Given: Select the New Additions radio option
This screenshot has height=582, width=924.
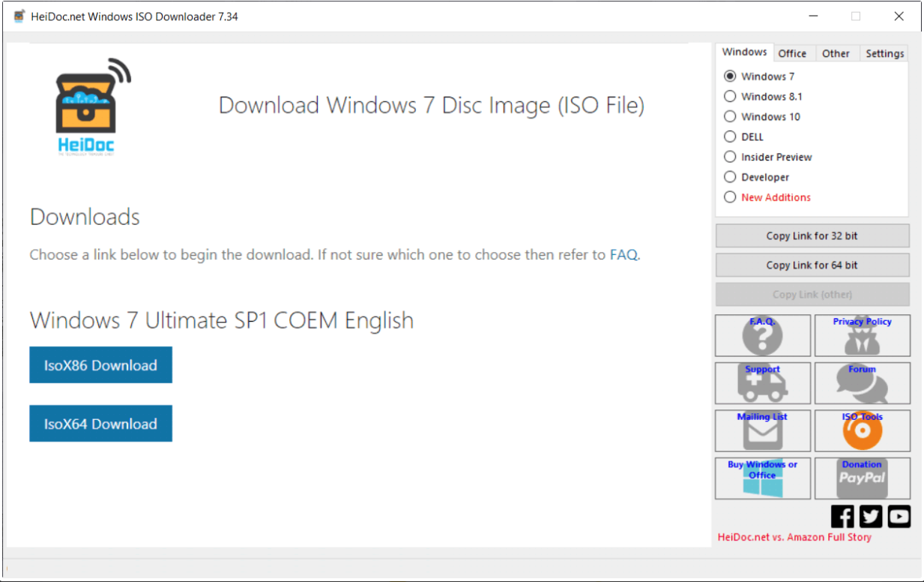Looking at the screenshot, I should click(x=730, y=198).
